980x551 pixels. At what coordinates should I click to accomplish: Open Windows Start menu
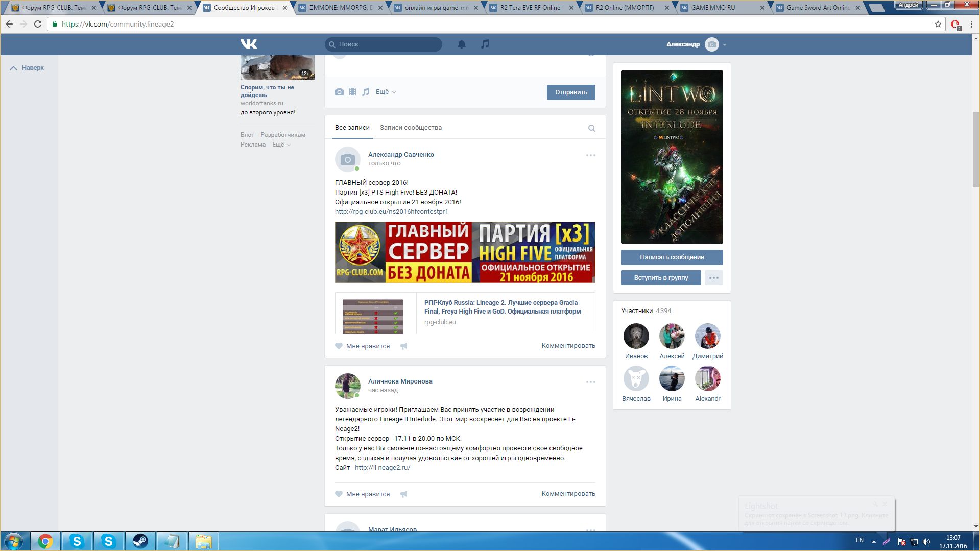point(14,541)
